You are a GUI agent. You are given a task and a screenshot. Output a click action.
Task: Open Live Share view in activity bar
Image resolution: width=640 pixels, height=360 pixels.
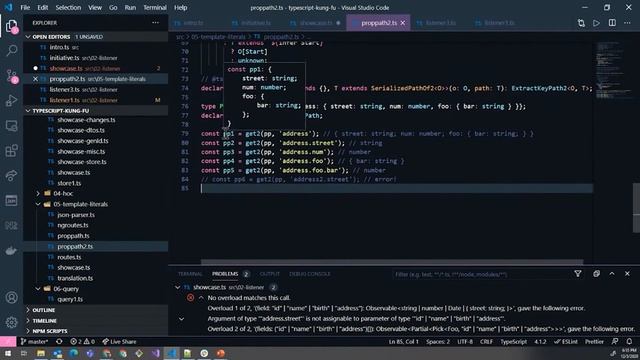[11, 176]
